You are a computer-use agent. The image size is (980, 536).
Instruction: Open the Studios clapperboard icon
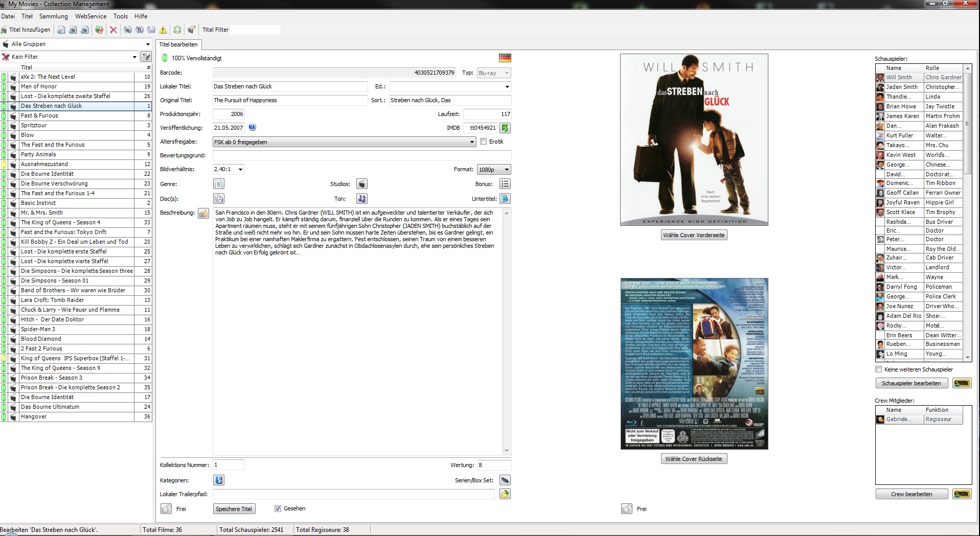(x=361, y=184)
